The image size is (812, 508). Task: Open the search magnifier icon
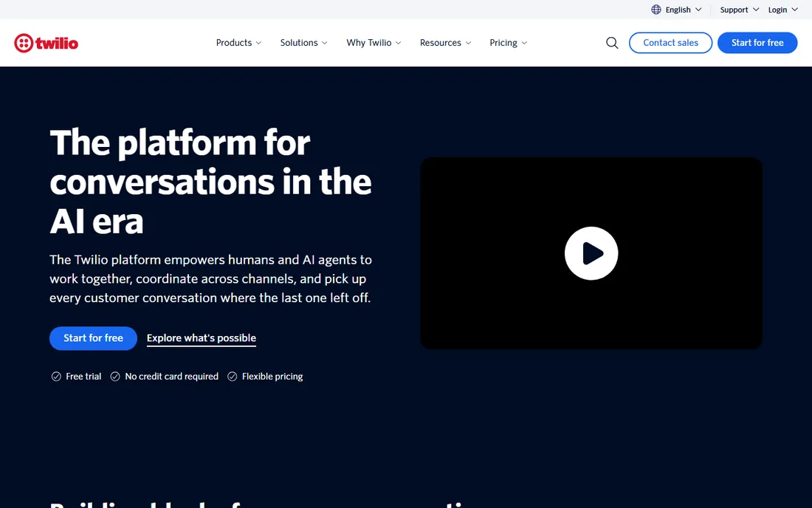coord(612,43)
